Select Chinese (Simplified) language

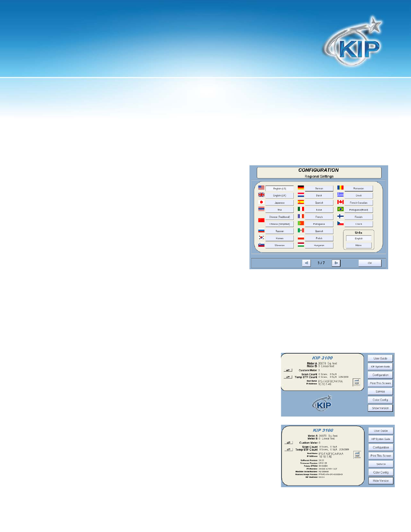coord(280,224)
